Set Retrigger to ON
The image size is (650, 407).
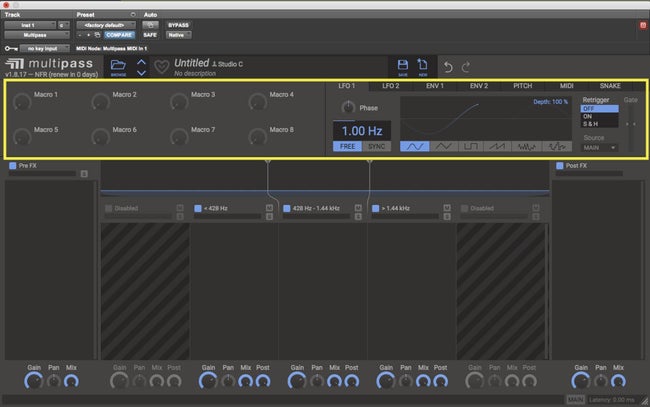click(599, 116)
